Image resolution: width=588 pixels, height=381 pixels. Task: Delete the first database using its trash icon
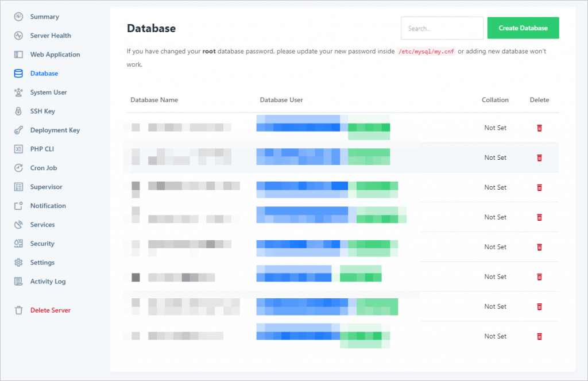[539, 128]
